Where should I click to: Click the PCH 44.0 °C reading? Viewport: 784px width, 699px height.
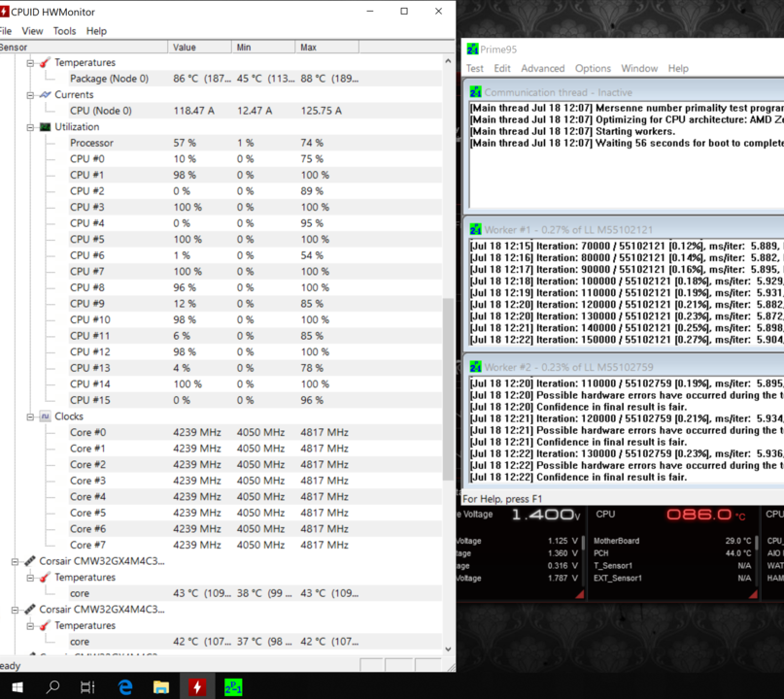tap(672, 553)
